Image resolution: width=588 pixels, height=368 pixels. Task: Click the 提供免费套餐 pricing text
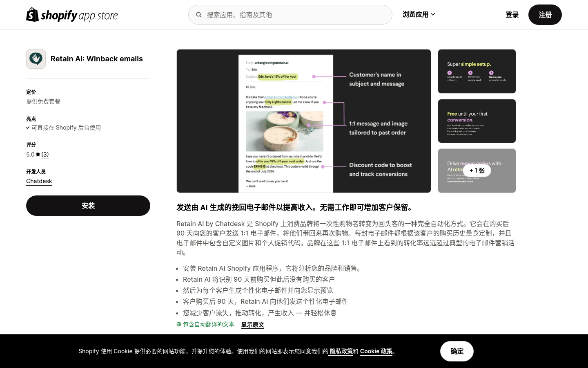click(43, 101)
